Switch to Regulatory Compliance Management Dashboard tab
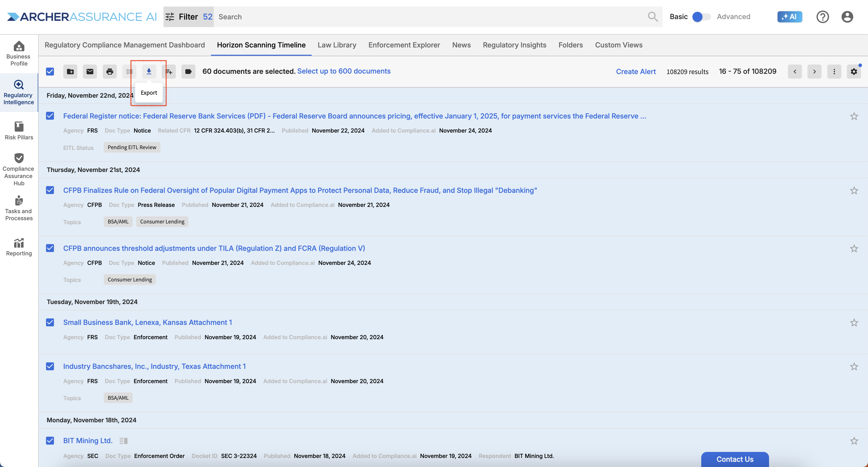This screenshot has width=868, height=467. [x=125, y=45]
